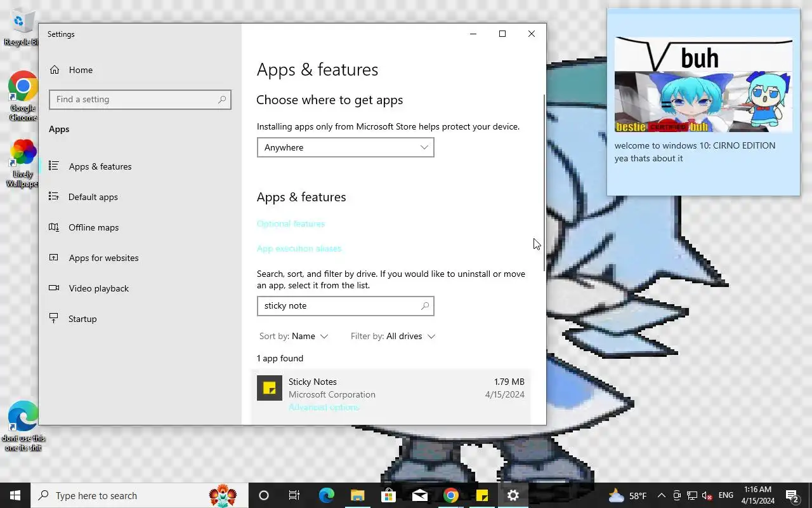Click the buh Cirno image in sticky note
Image resolution: width=812 pixels, height=508 pixels.
(703, 84)
